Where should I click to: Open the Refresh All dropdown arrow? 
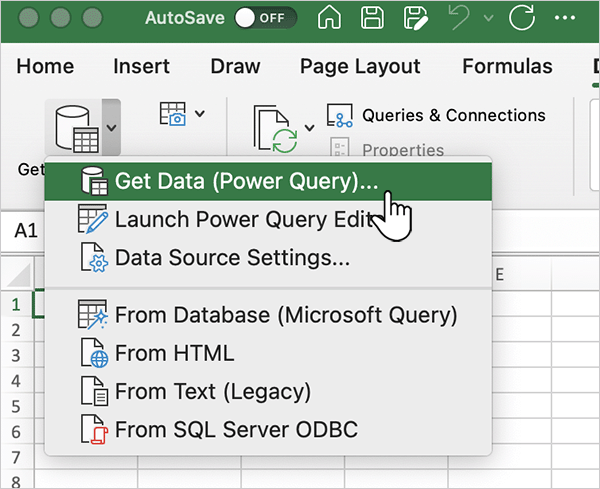[x=309, y=127]
